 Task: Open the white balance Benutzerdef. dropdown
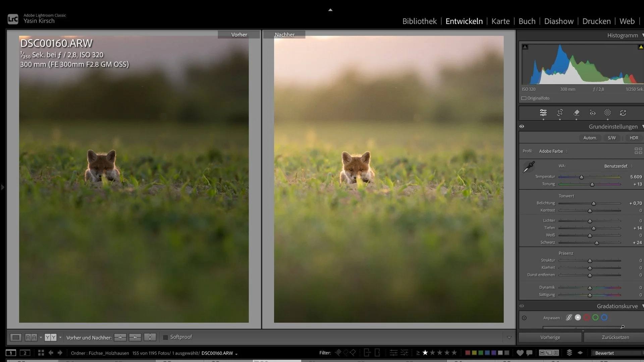pyautogui.click(x=618, y=166)
